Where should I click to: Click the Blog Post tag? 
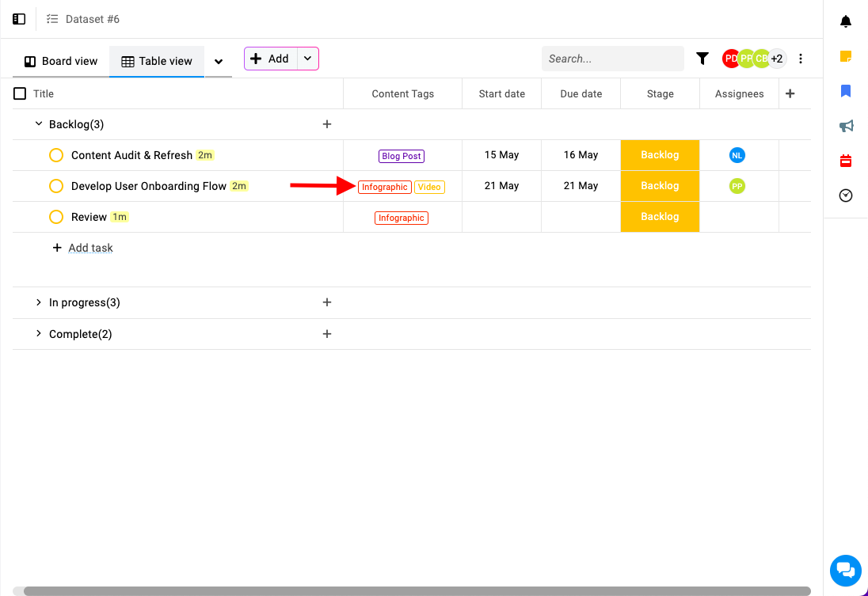(402, 156)
